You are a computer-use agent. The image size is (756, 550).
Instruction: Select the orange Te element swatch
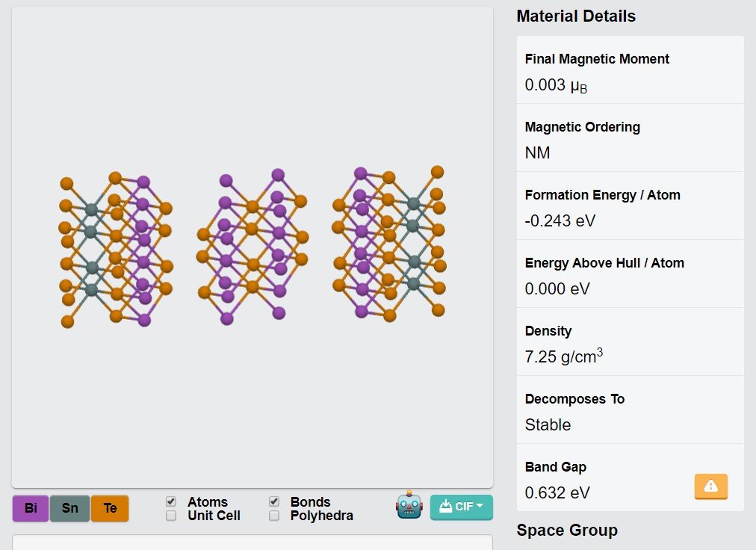(x=110, y=508)
